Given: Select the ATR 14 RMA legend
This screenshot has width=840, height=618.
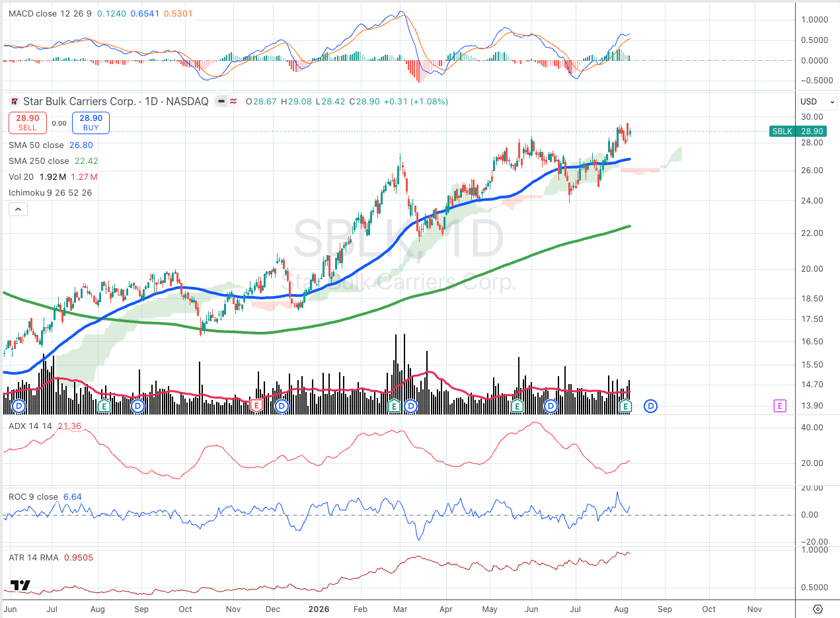Looking at the screenshot, I should 33,558.
